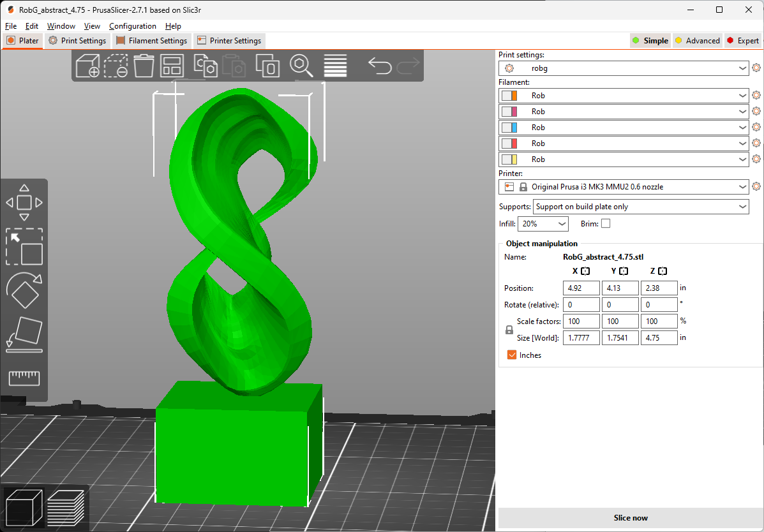The image size is (764, 532).
Task: Click the Delete trash can icon
Action: pyautogui.click(x=145, y=66)
